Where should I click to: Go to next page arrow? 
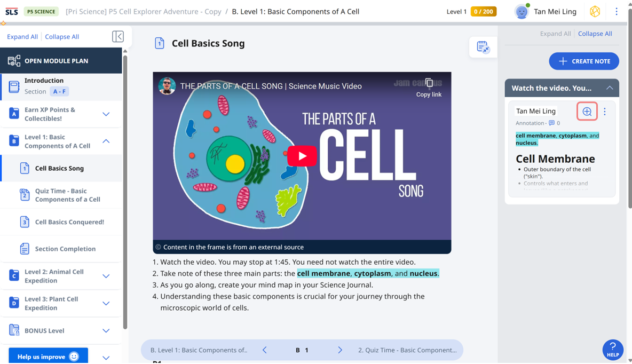coord(340,350)
